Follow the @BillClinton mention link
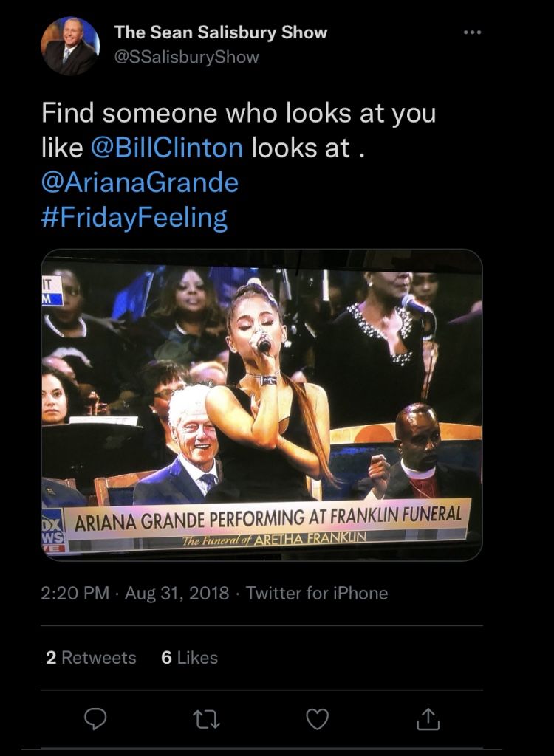The height and width of the screenshot is (756, 554). click(167, 148)
